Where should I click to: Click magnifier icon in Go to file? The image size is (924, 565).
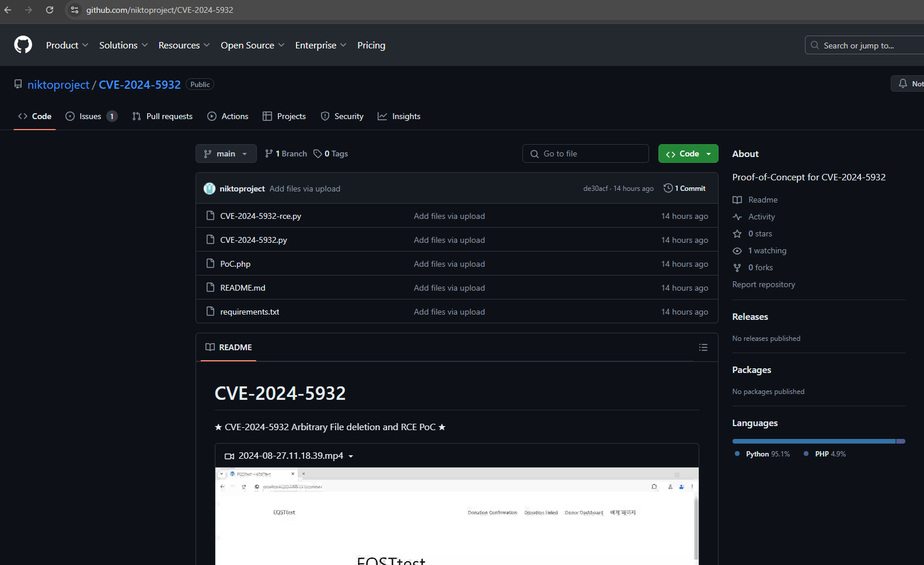point(534,154)
